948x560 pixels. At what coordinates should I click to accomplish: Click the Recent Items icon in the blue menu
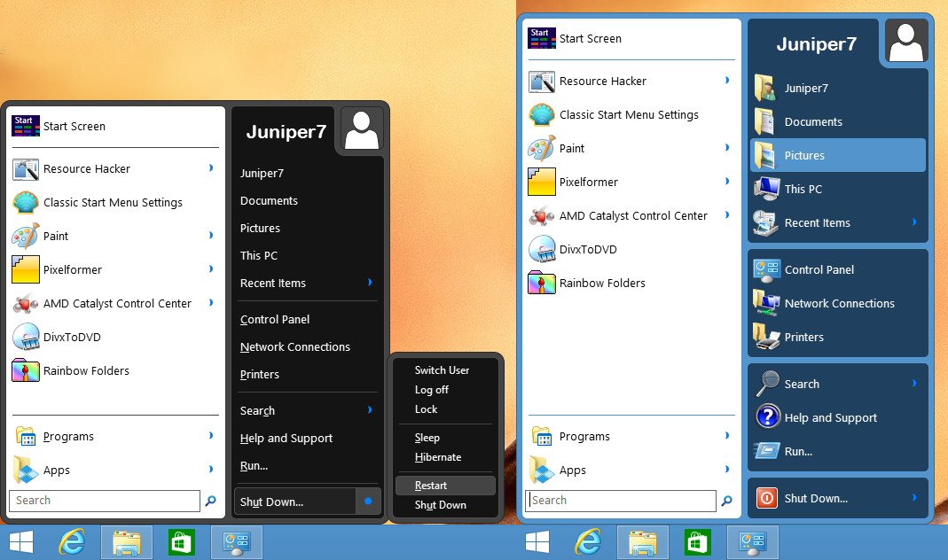(766, 223)
